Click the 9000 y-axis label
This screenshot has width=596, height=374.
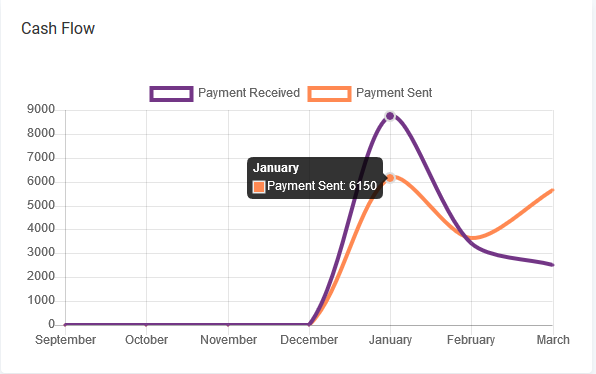(x=41, y=109)
